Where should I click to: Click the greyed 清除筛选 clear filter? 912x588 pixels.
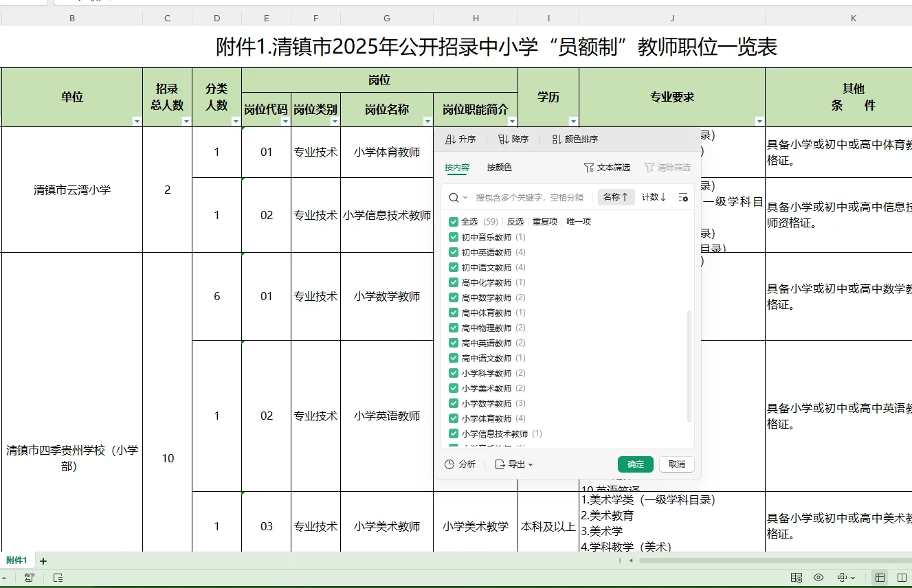[x=667, y=168]
